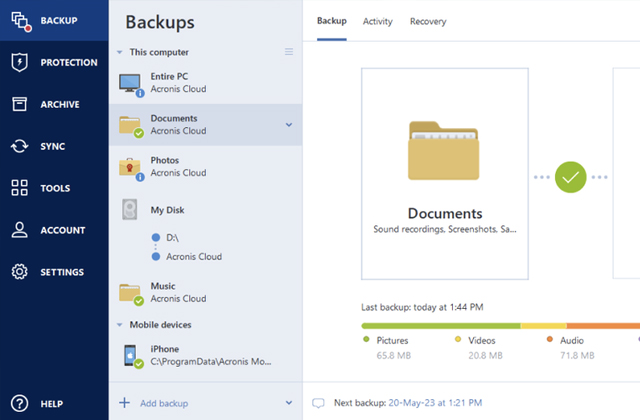The width and height of the screenshot is (640, 420).
Task: Select the Photos encrypted folder icon
Action: (x=131, y=169)
